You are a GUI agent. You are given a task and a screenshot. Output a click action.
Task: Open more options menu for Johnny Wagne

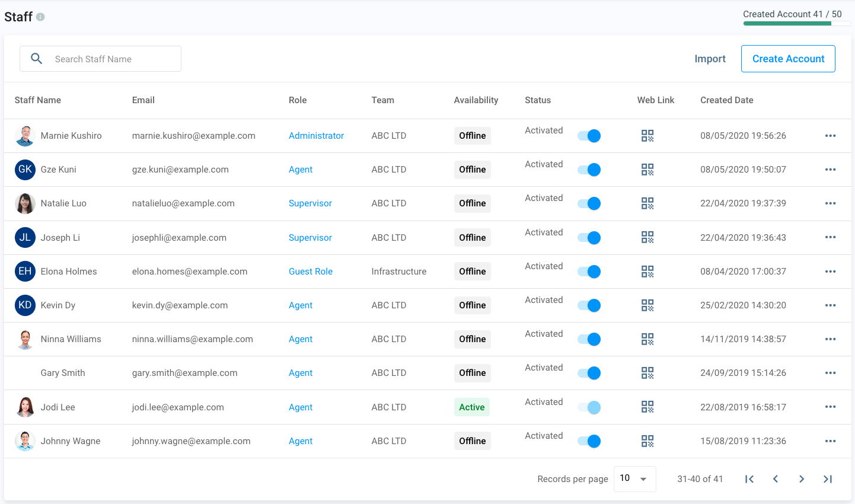tap(830, 441)
